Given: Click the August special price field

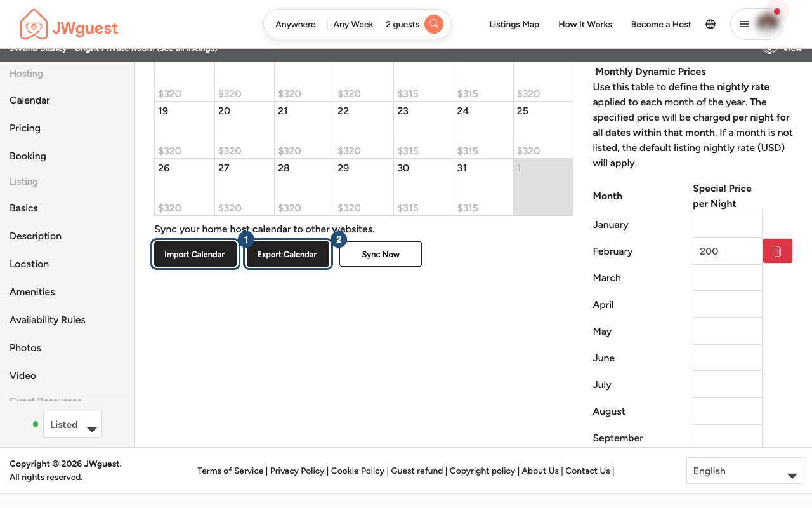Looking at the screenshot, I should (x=728, y=411).
